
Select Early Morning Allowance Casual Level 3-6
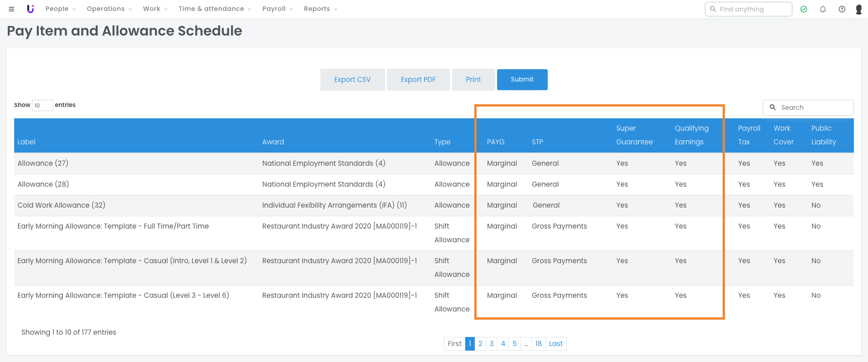[x=123, y=296]
